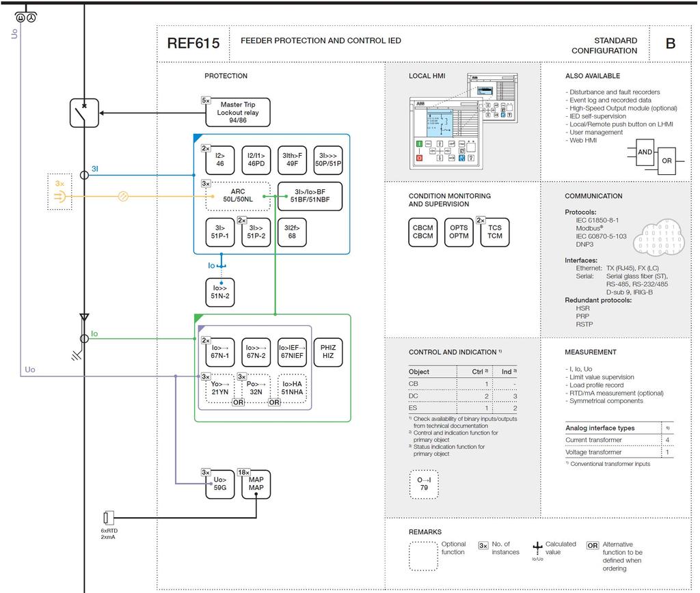The image size is (700, 593).
Task: Select the Uo> 59G block
Action: coord(220,484)
